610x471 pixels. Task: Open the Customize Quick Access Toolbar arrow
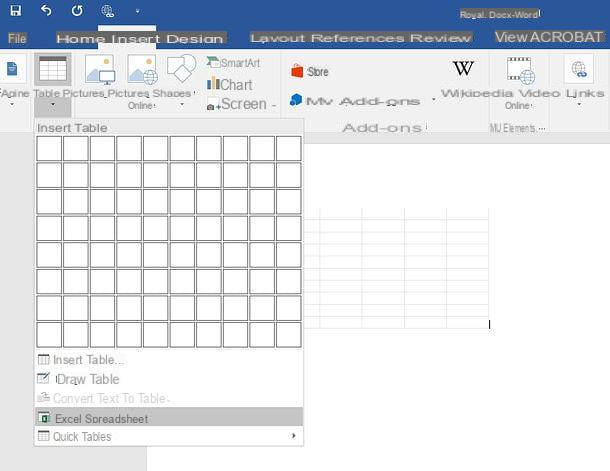(137, 11)
